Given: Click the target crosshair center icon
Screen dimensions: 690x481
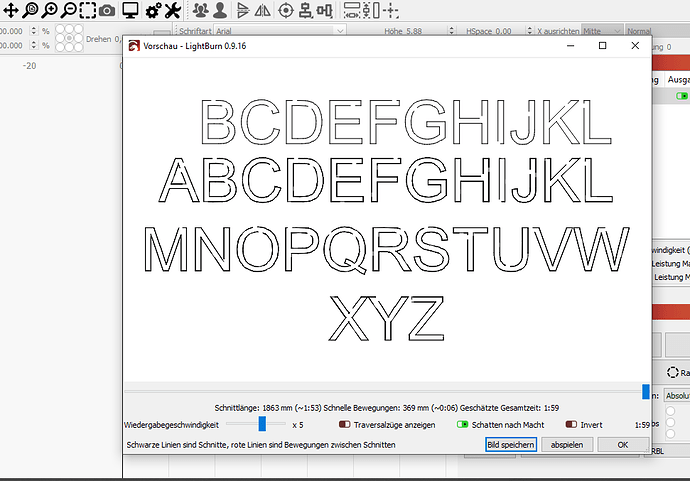Looking at the screenshot, I should pos(286,10).
